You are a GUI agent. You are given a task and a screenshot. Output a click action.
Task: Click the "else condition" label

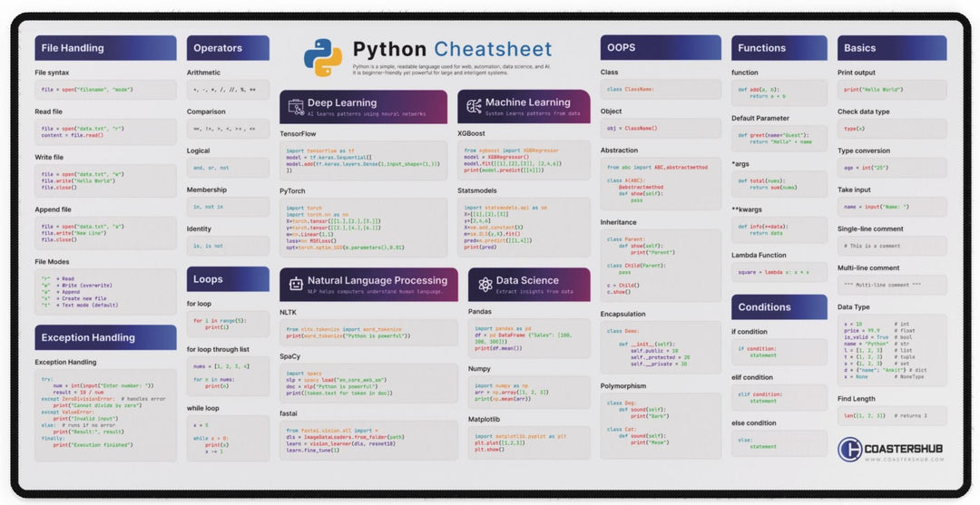[754, 423]
